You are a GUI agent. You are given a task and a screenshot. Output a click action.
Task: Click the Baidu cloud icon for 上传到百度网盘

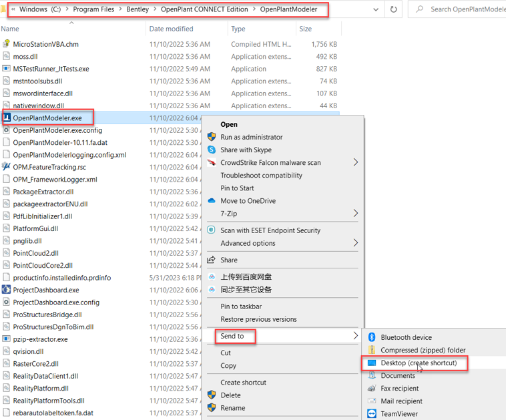point(212,276)
